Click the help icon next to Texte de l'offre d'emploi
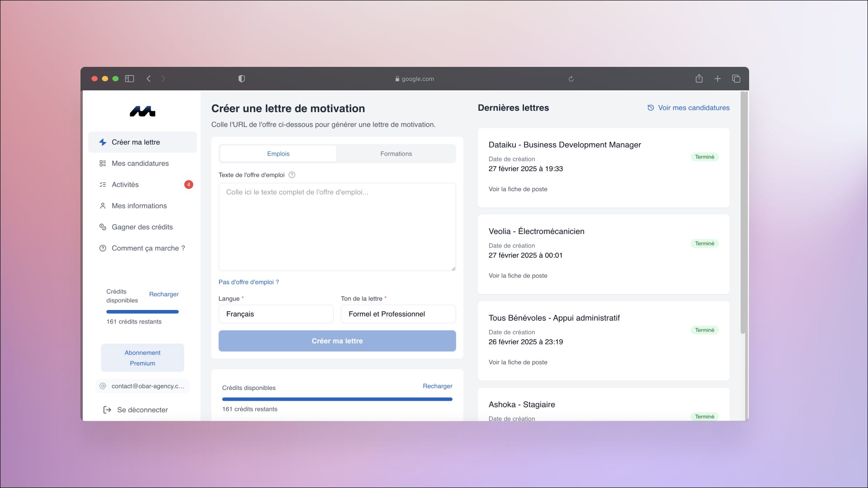868x488 pixels. pyautogui.click(x=292, y=175)
